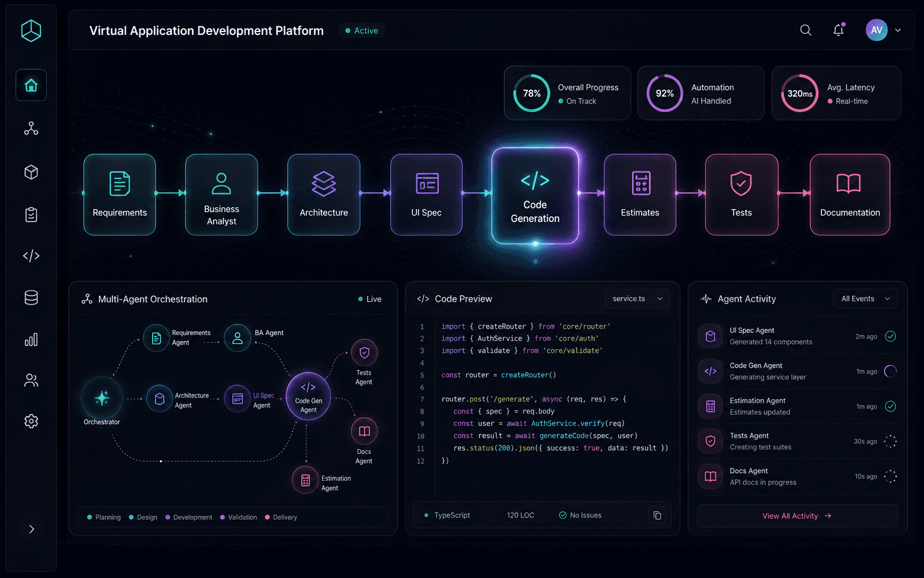Open the Docs Agent activity row
Viewport: 924px width, 578px height.
coord(798,476)
